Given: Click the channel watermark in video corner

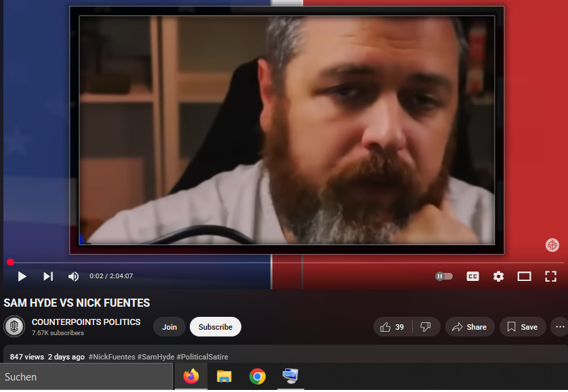Looking at the screenshot, I should (x=552, y=245).
